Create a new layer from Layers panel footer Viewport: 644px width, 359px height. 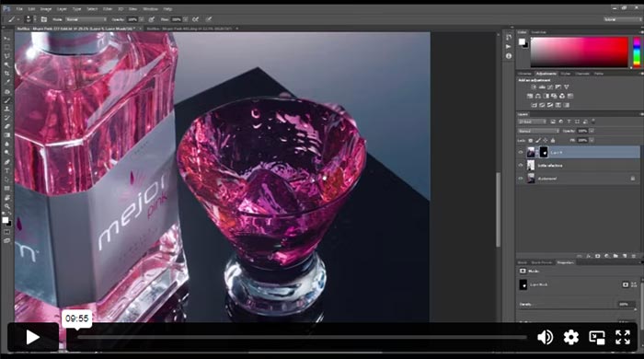[625, 256]
